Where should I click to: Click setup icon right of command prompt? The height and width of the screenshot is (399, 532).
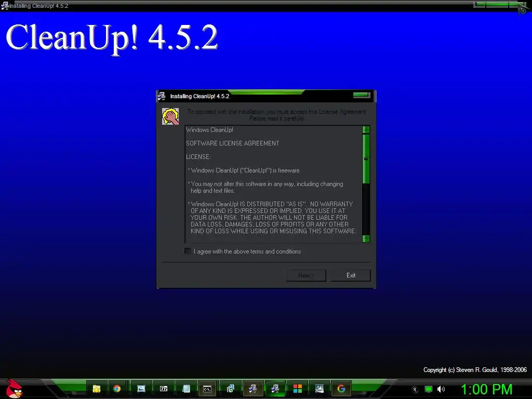click(230, 389)
